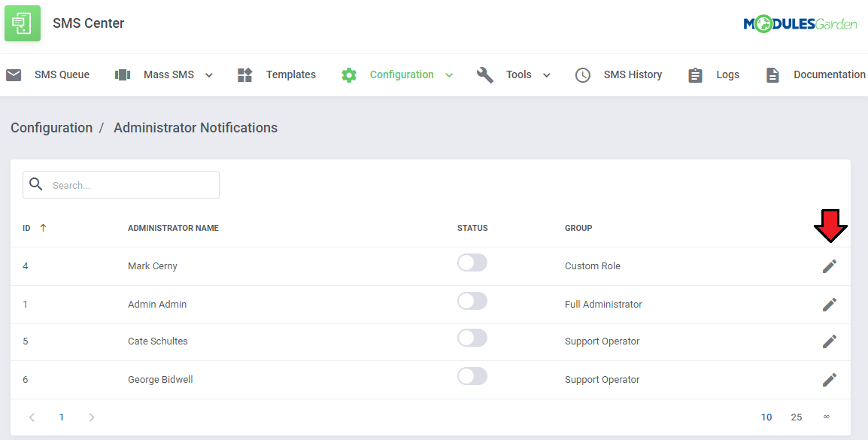Open the Tools menu label
Image resolution: width=868 pixels, height=440 pixels.
point(519,74)
